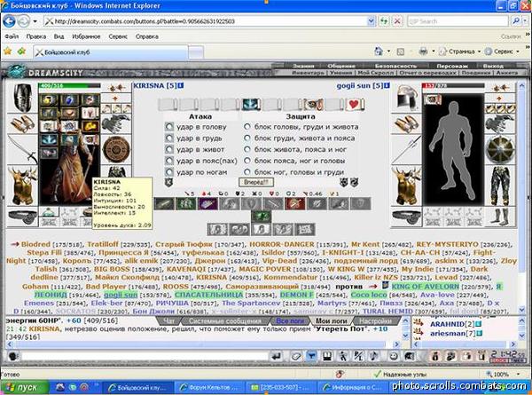
Task: Expand the Home button dropdown arrow
Action: 388,51
